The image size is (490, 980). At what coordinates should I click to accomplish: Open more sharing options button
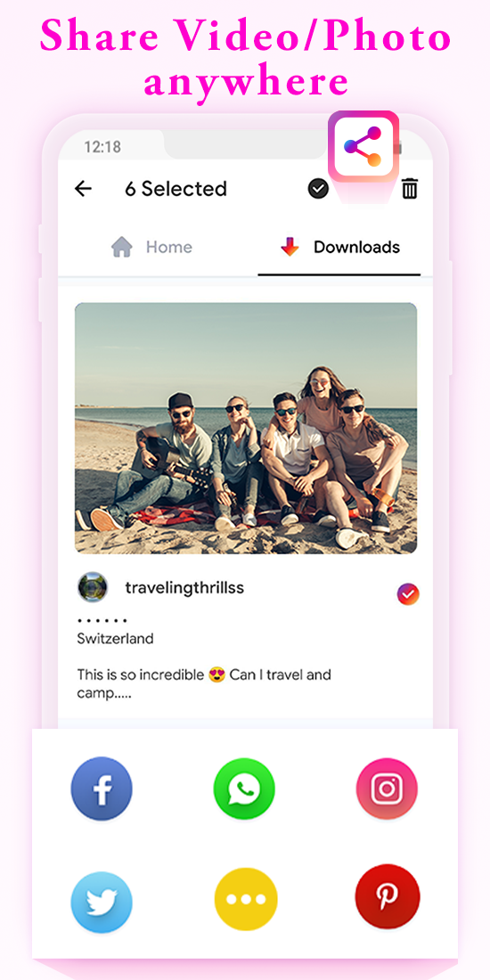tap(245, 900)
